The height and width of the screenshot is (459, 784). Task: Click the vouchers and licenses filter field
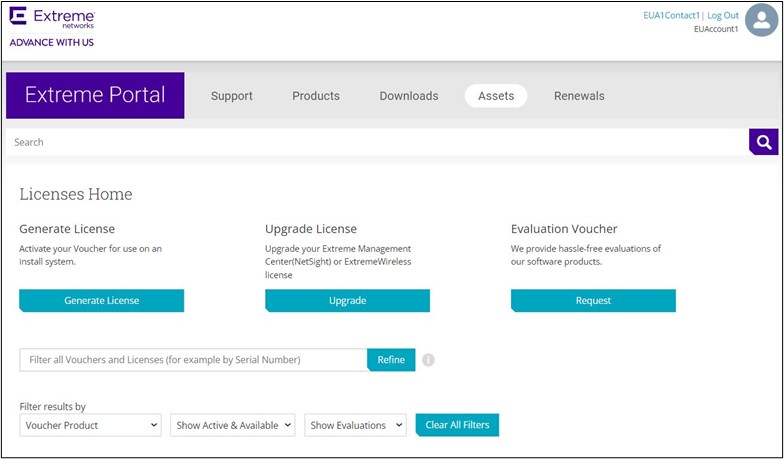[x=193, y=360]
